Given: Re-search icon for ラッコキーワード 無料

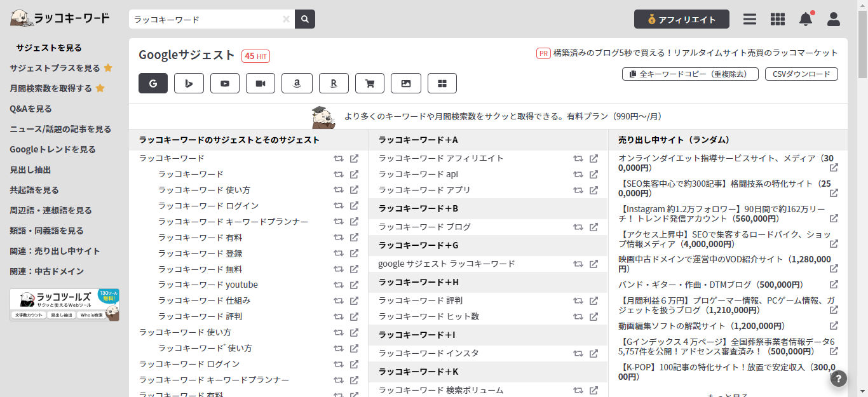Looking at the screenshot, I should 339,269.
